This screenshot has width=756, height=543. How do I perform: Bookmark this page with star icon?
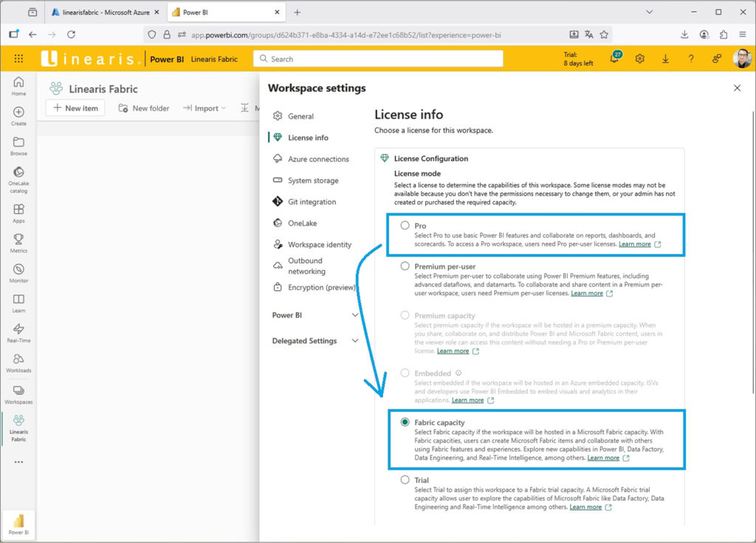(604, 34)
